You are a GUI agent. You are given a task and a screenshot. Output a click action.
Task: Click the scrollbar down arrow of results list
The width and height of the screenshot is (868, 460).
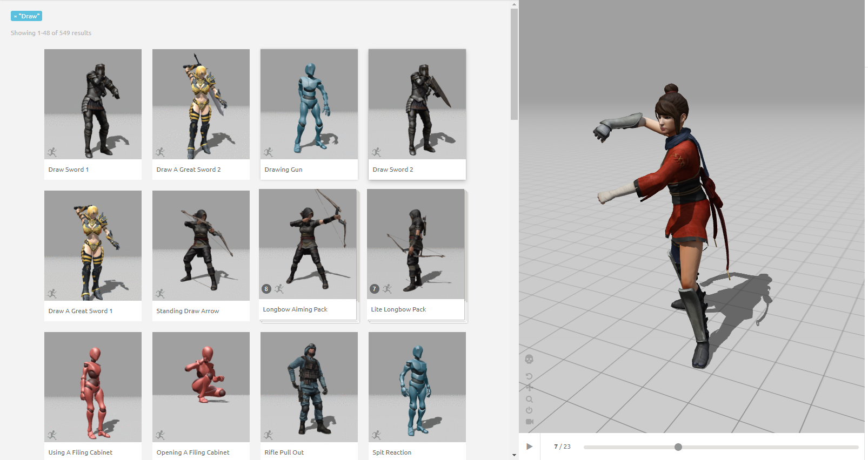(x=514, y=455)
